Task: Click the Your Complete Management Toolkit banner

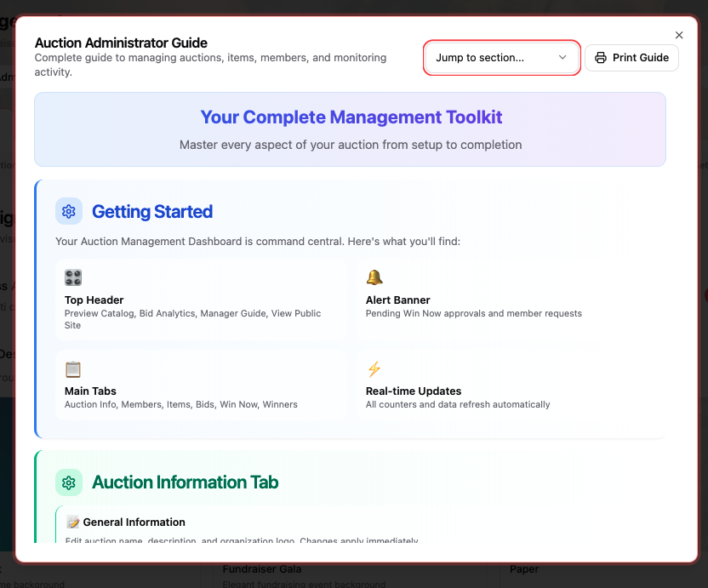Action: pos(351,129)
